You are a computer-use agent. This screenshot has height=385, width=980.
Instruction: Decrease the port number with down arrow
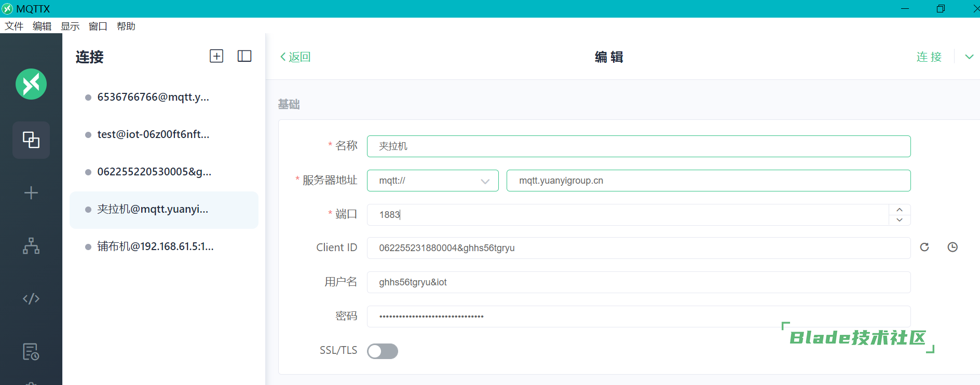pos(900,220)
